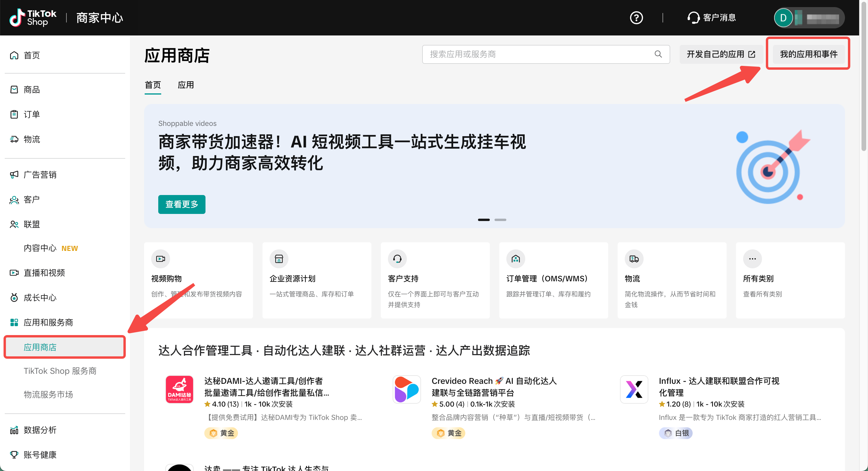The image size is (868, 471).
Task: Click the 查看更多 banner button
Action: click(x=182, y=204)
